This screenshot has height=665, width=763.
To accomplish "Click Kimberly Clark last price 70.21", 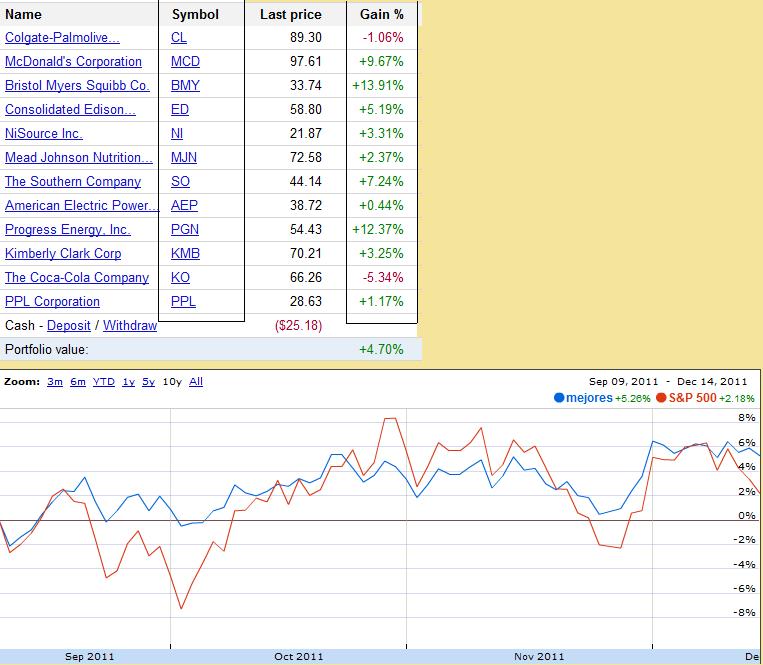I will click(x=306, y=253).
